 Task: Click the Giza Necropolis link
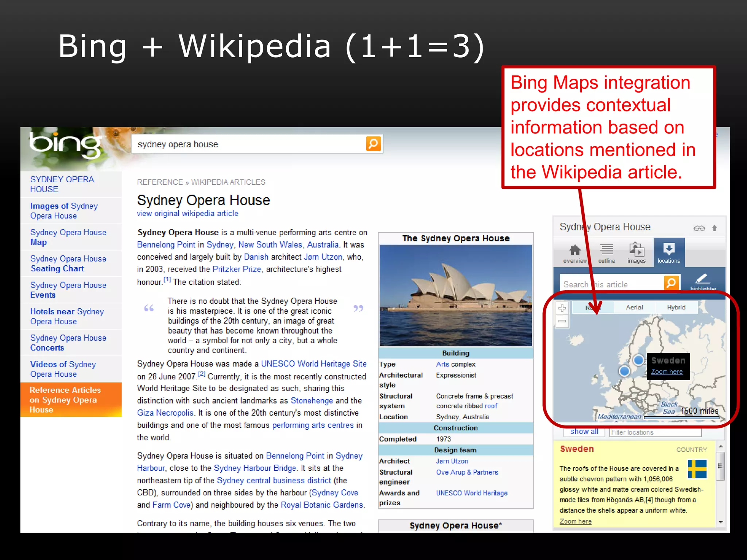point(165,413)
